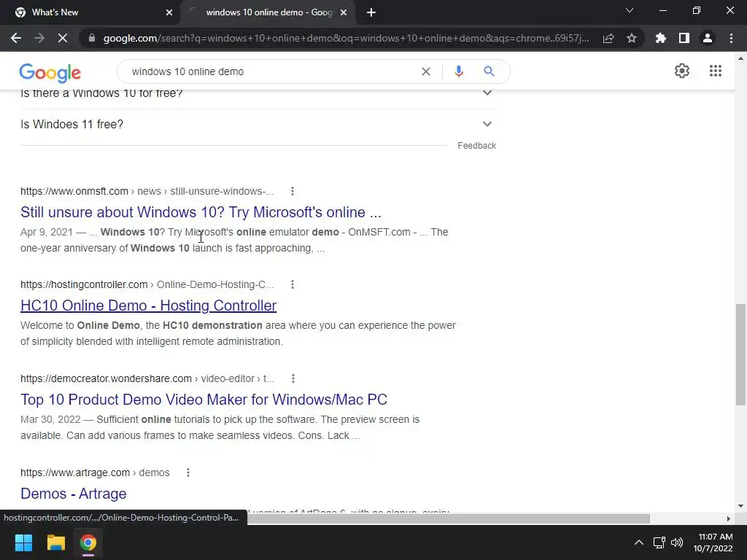Image resolution: width=747 pixels, height=560 pixels.
Task: Click the scroll down arrow
Action: tap(740, 506)
